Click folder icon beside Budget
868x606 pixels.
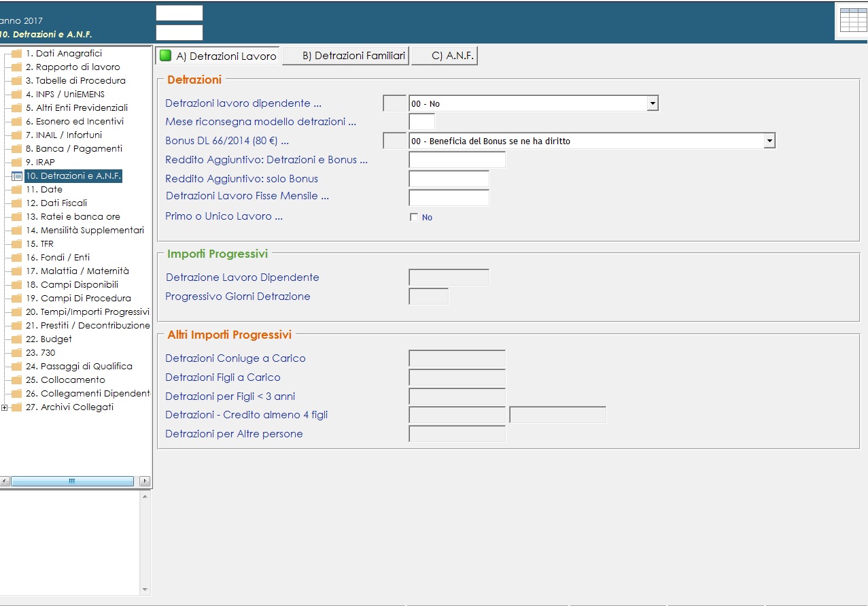coord(17,339)
